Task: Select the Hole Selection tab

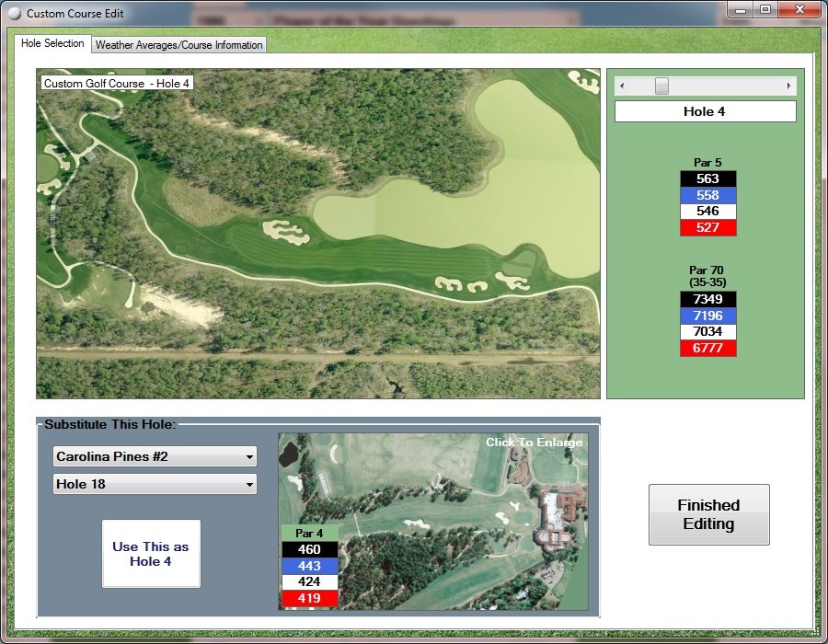Action: pos(52,43)
